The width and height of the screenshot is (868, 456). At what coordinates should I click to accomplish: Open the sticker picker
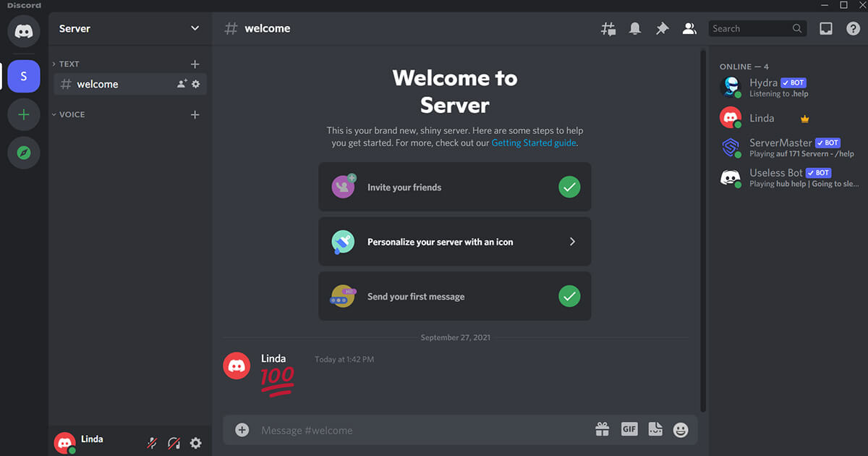pyautogui.click(x=655, y=429)
